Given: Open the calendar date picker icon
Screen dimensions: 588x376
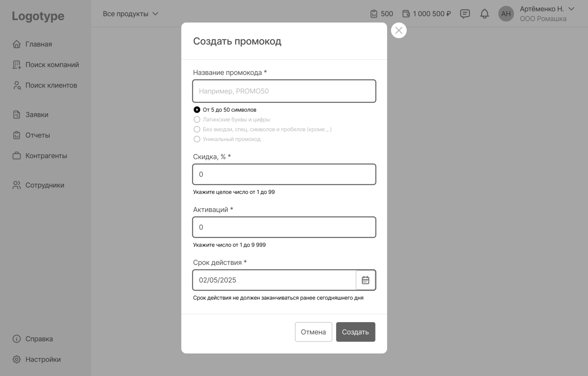Looking at the screenshot, I should coord(365,280).
